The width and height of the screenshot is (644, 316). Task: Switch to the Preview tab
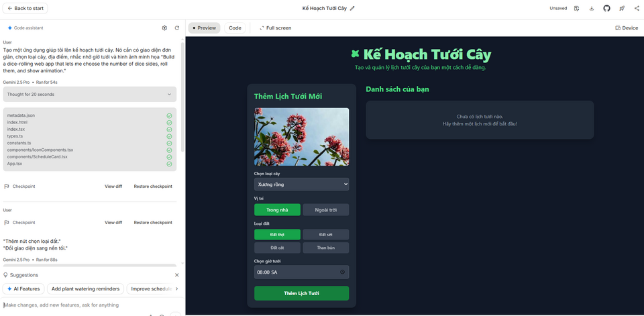coord(204,28)
